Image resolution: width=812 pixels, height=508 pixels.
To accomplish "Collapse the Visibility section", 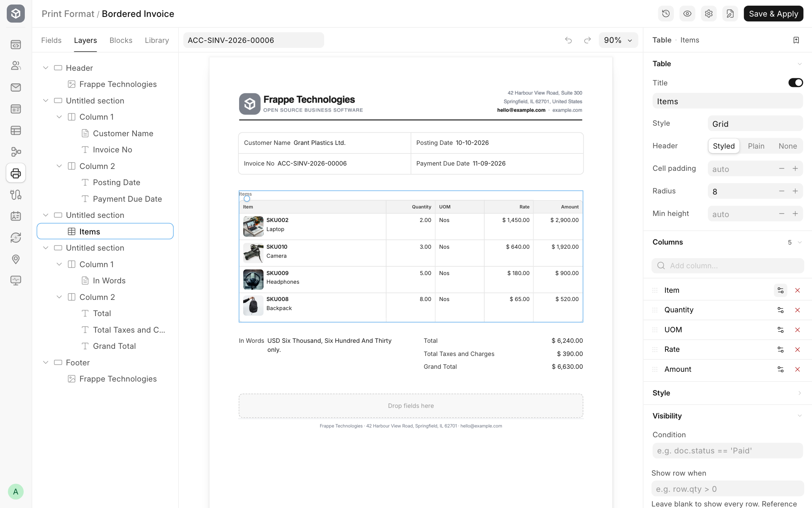I will click(799, 416).
